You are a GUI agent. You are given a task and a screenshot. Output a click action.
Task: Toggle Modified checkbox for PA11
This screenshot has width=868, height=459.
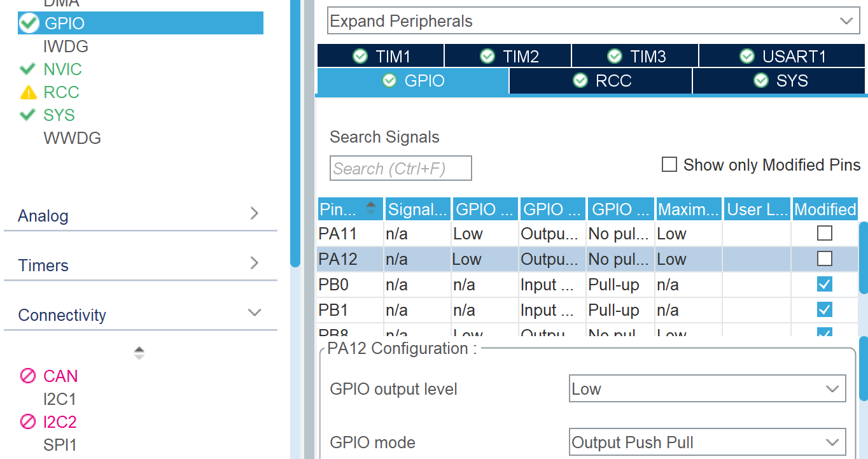(x=825, y=234)
